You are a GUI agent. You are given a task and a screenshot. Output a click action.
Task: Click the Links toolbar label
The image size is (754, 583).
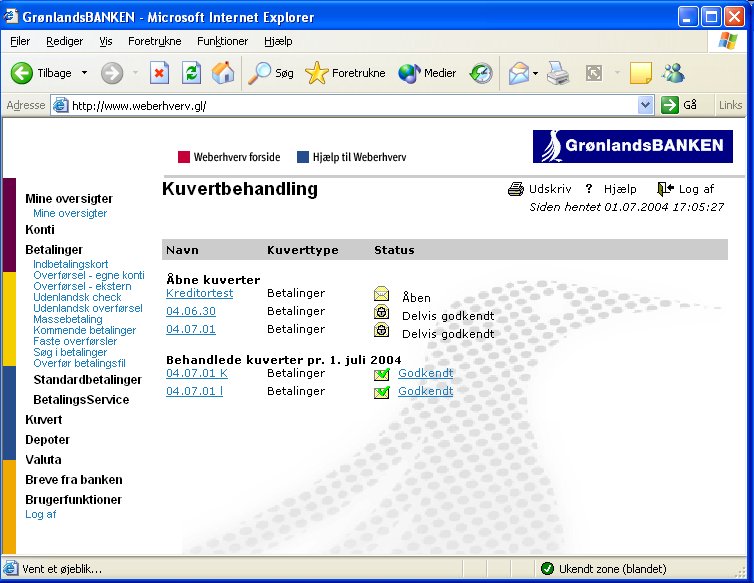pos(730,105)
